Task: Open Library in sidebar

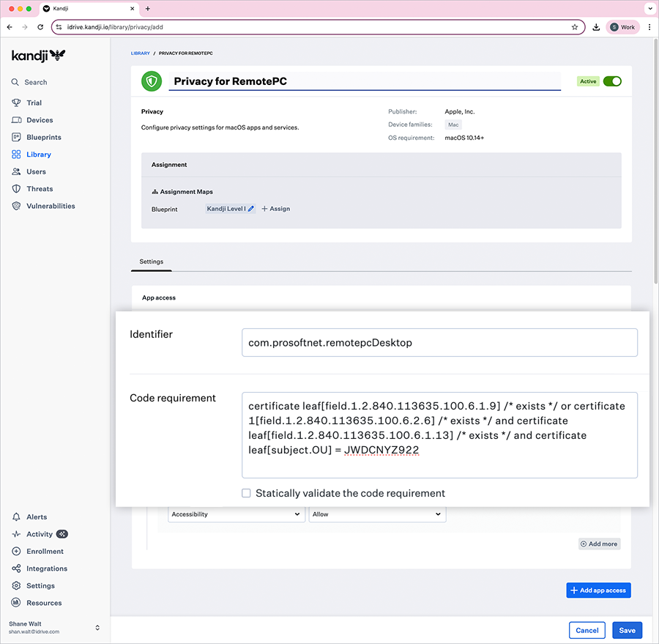Action: tap(38, 155)
